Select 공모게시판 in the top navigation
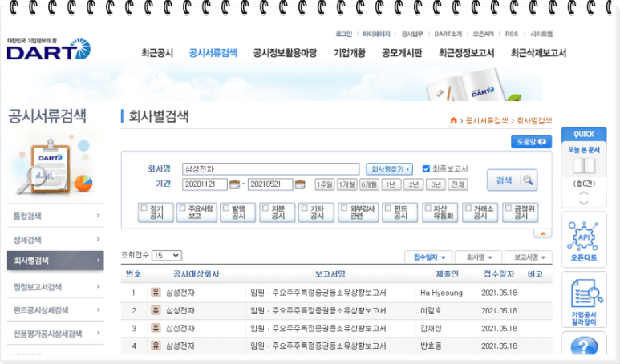This screenshot has height=364, width=620. tap(402, 53)
